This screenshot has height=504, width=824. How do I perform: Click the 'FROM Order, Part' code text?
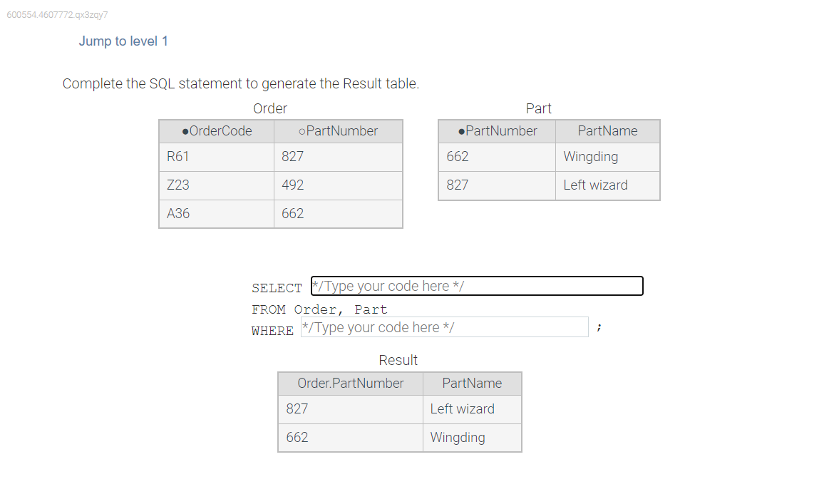pos(319,309)
